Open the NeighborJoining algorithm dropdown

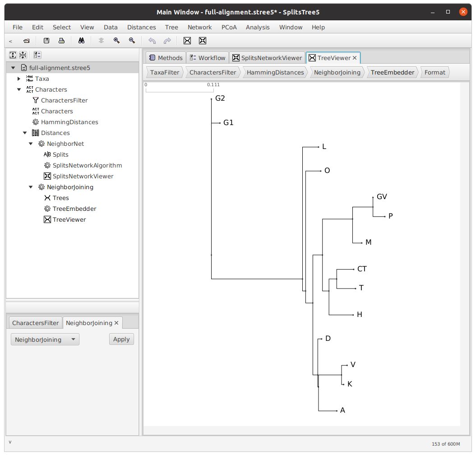click(x=45, y=340)
